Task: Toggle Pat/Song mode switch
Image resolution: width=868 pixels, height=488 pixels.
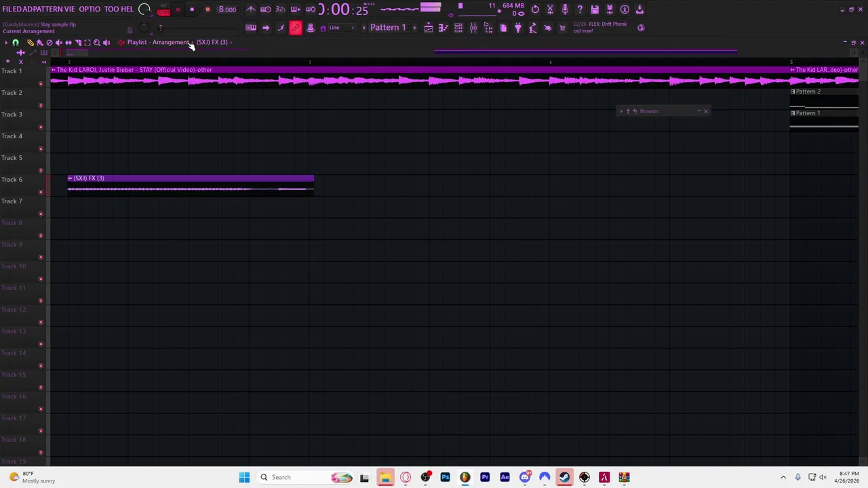Action: (163, 9)
